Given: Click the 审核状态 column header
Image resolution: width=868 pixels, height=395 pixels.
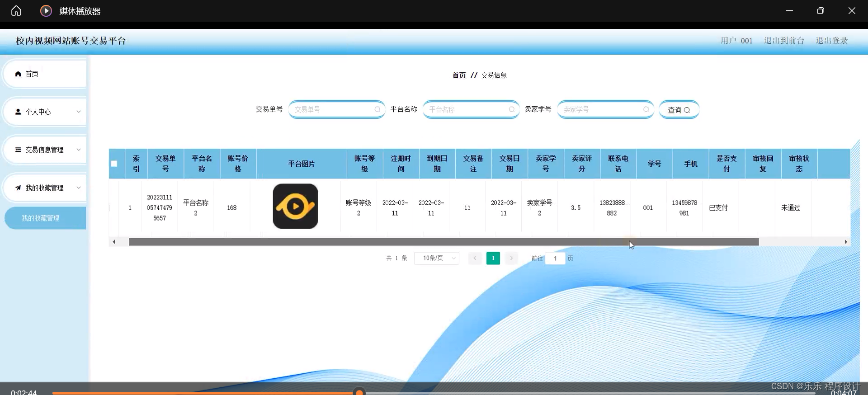Looking at the screenshot, I should [799, 164].
